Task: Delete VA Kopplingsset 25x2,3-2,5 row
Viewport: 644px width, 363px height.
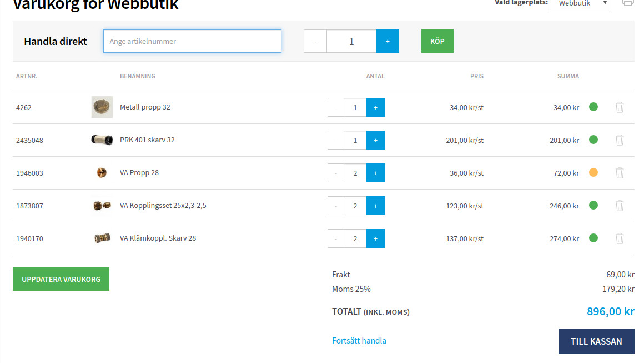Action: tap(620, 206)
